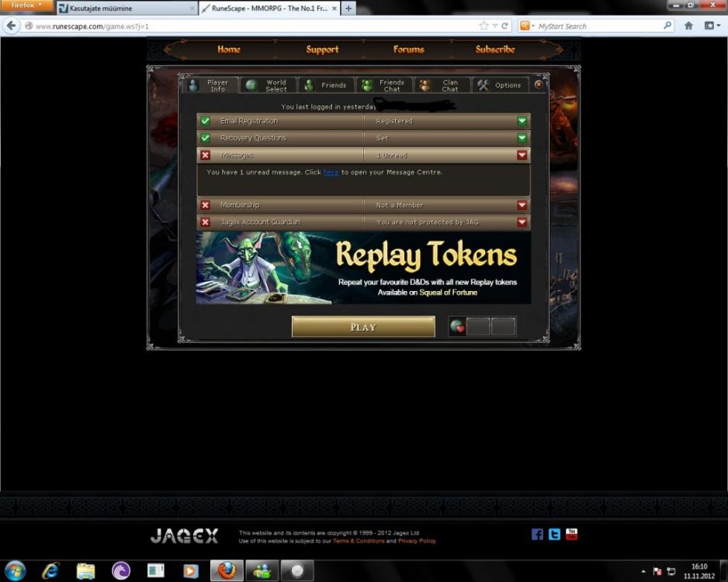Open Windows Live Messenger from taskbar

262,570
